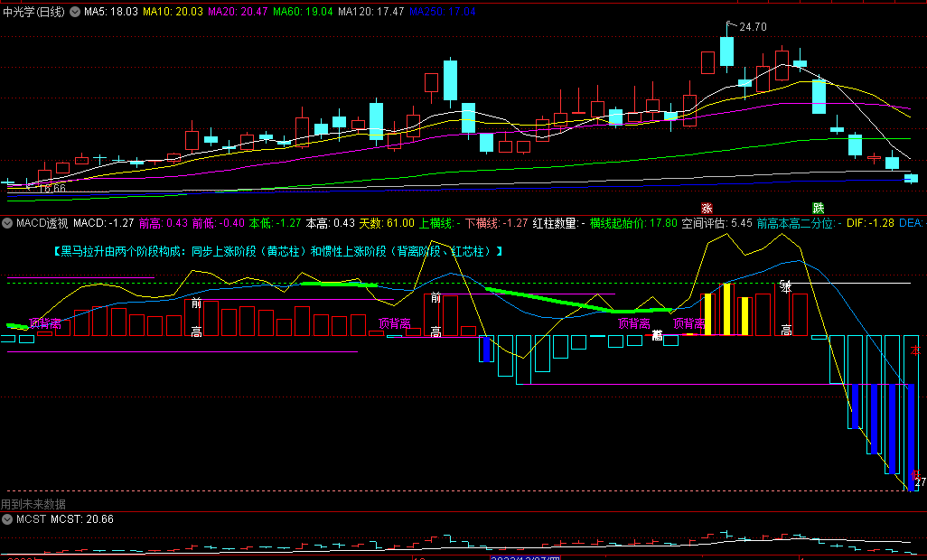Click the 前低: -0.40 value
927x560 pixels.
pyautogui.click(x=219, y=223)
